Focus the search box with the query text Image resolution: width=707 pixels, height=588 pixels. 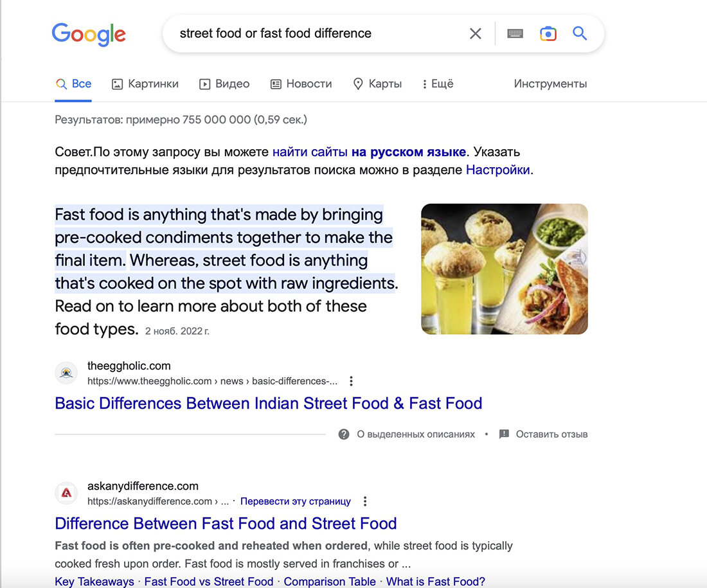click(316, 33)
